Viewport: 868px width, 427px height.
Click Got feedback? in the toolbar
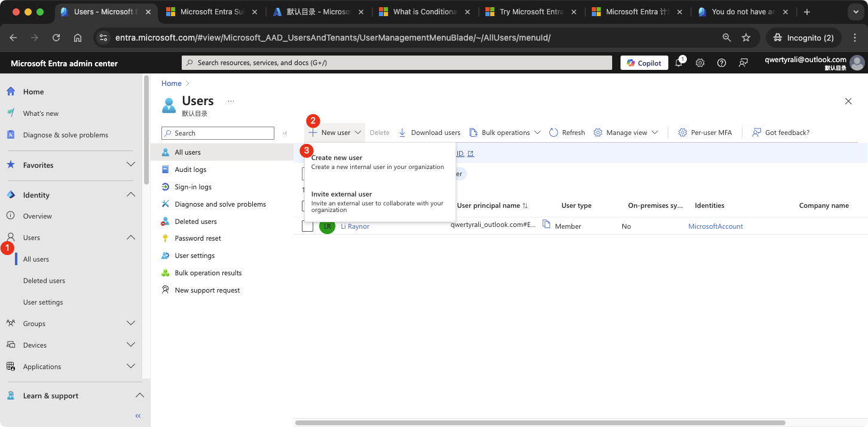click(781, 133)
